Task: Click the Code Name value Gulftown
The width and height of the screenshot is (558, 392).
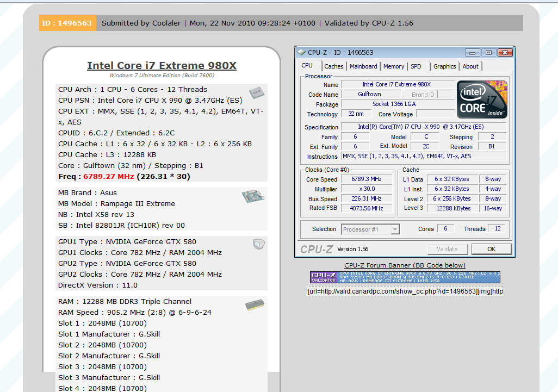Action: tap(370, 94)
